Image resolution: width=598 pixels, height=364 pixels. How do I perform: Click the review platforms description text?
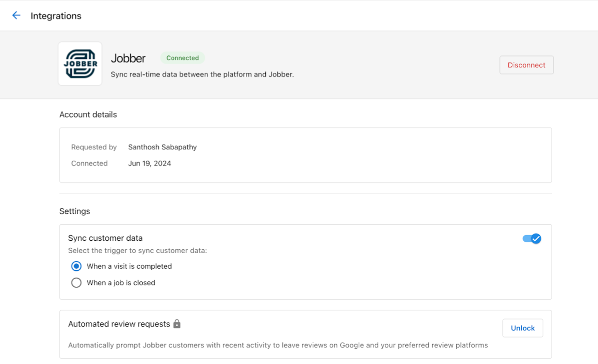pyautogui.click(x=278, y=345)
